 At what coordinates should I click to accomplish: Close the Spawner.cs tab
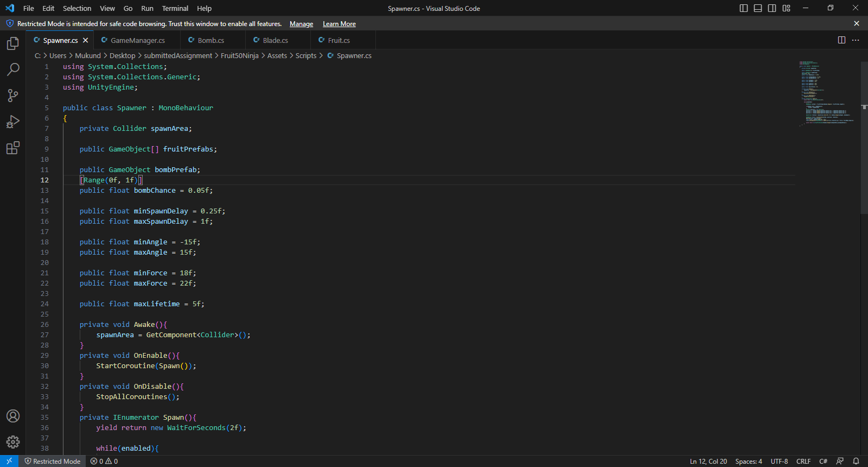[x=86, y=40]
